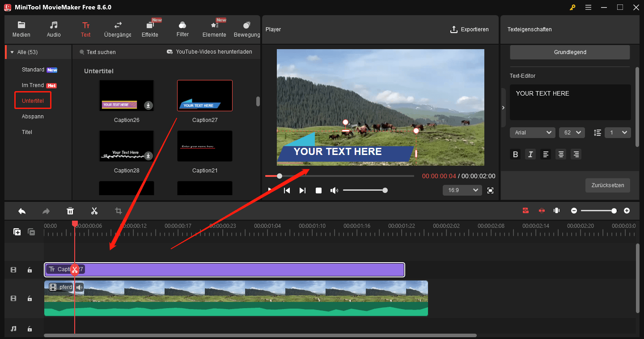The height and width of the screenshot is (339, 644).
Task: Jump to previous frame in player
Action: (287, 191)
